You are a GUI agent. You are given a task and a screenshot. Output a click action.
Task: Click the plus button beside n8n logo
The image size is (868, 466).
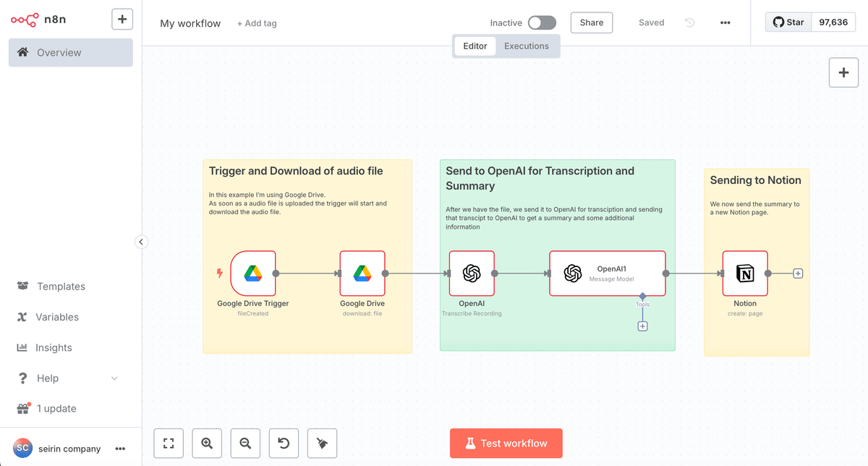point(122,20)
